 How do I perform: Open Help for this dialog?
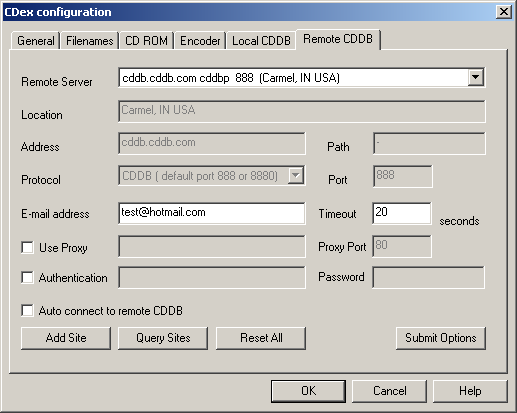tap(470, 391)
